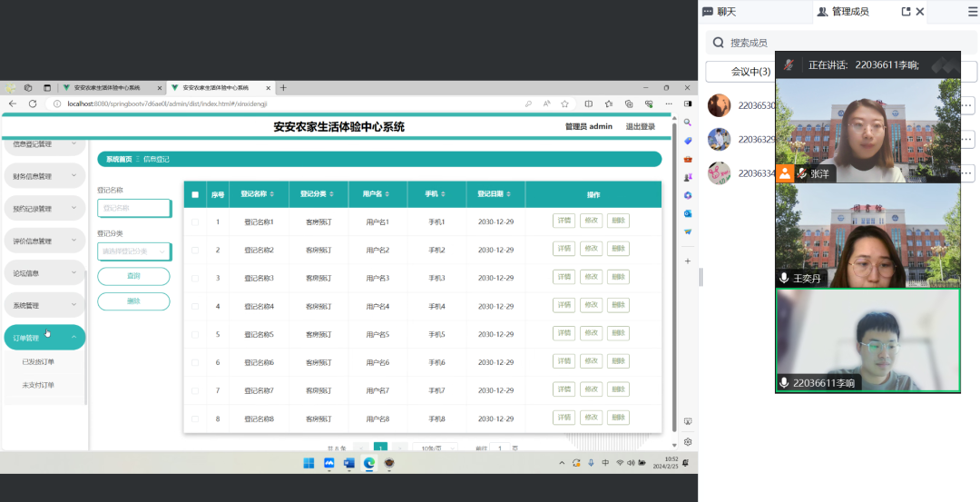
Task: Click the browser refresh icon
Action: (x=33, y=103)
